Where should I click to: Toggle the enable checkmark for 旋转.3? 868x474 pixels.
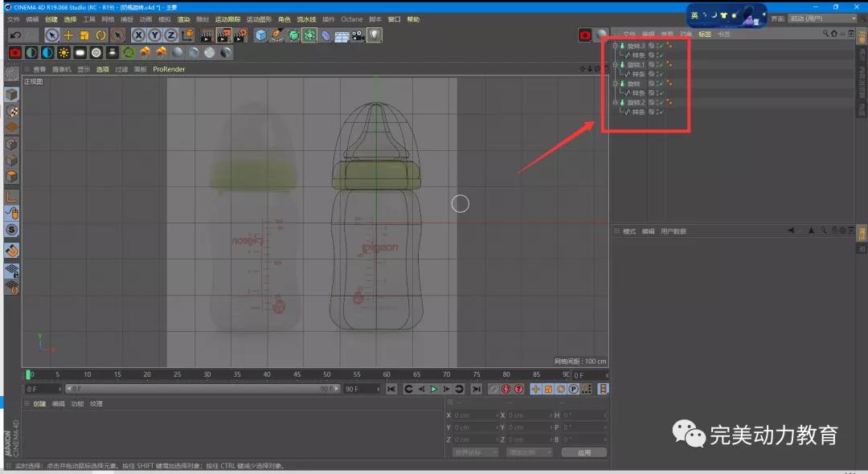pos(660,46)
